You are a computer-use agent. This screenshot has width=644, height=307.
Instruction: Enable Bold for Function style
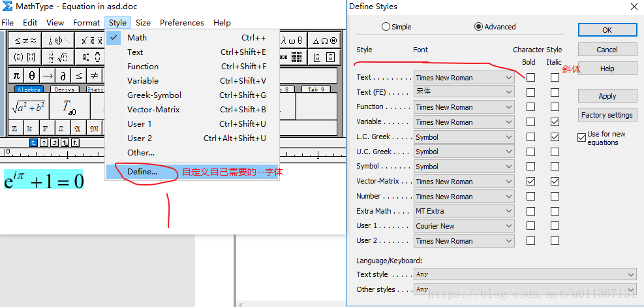530,107
